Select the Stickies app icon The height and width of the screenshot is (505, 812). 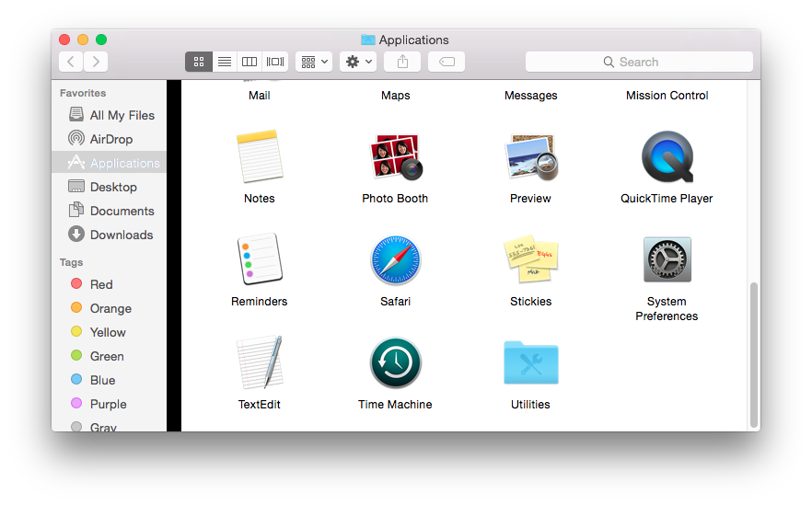click(531, 258)
